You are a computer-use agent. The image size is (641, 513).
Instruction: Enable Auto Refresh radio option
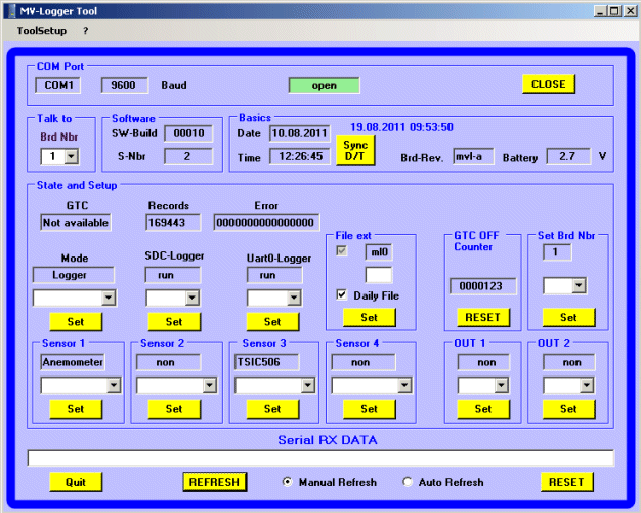[x=407, y=482]
